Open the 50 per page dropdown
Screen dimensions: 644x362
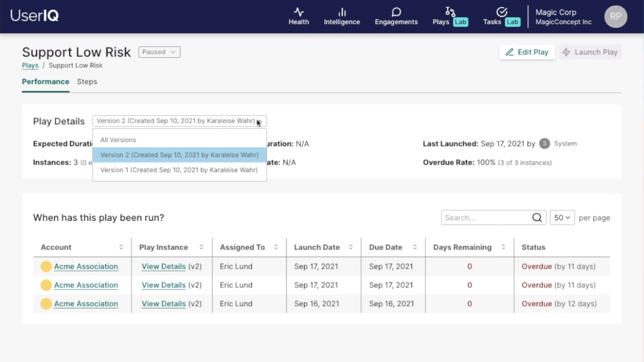[x=562, y=218]
